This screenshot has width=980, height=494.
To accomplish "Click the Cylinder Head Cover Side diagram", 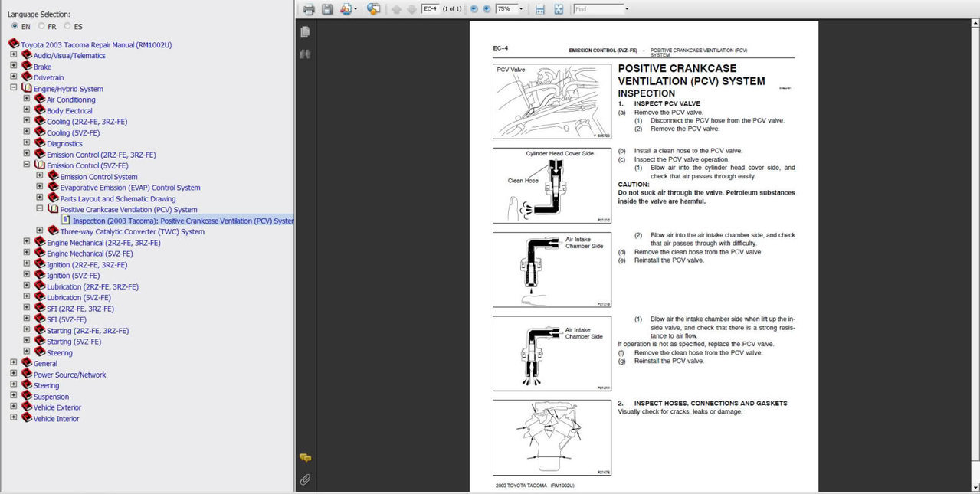I will tap(552, 185).
